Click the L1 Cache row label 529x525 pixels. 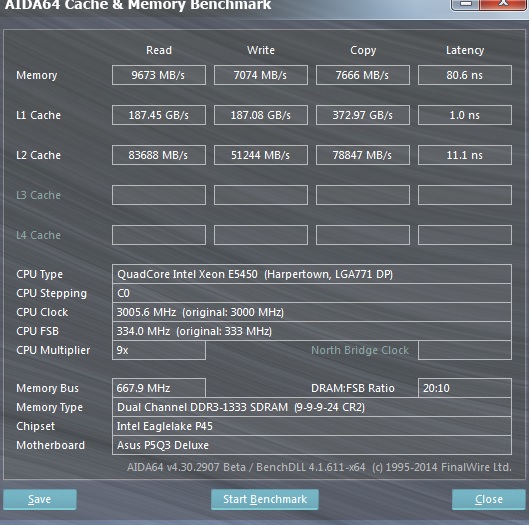[x=38, y=115]
